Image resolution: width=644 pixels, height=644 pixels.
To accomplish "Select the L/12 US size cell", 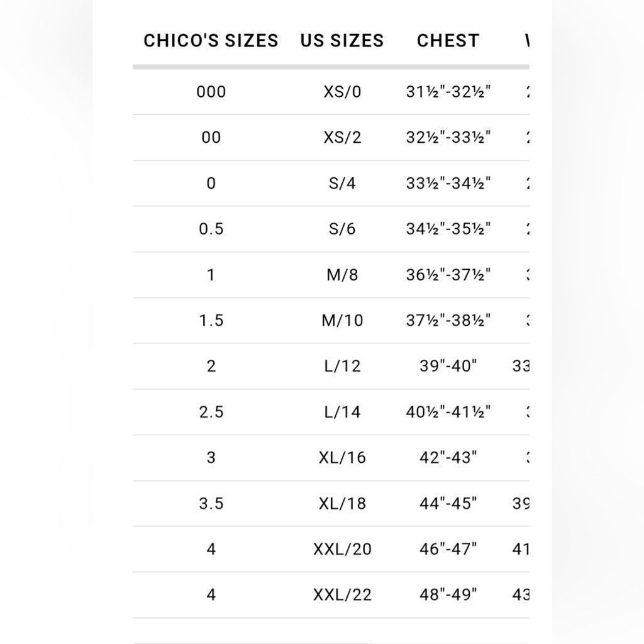I will tap(342, 366).
